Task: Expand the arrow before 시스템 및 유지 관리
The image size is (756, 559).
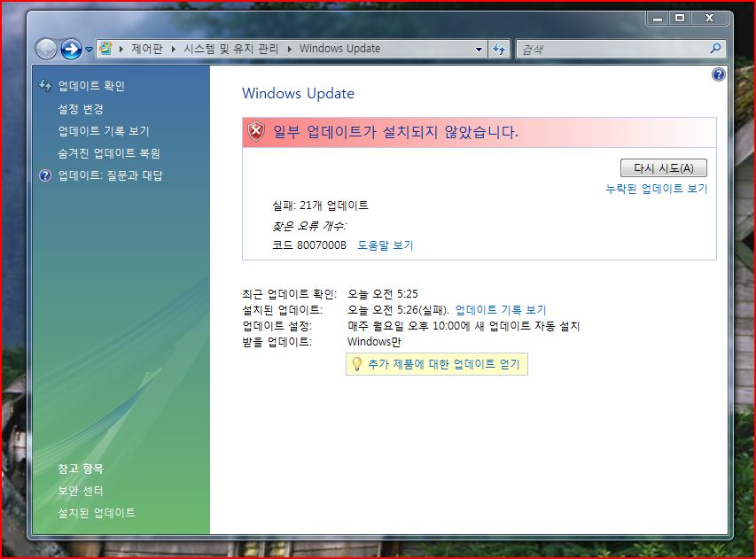Action: pos(173,49)
